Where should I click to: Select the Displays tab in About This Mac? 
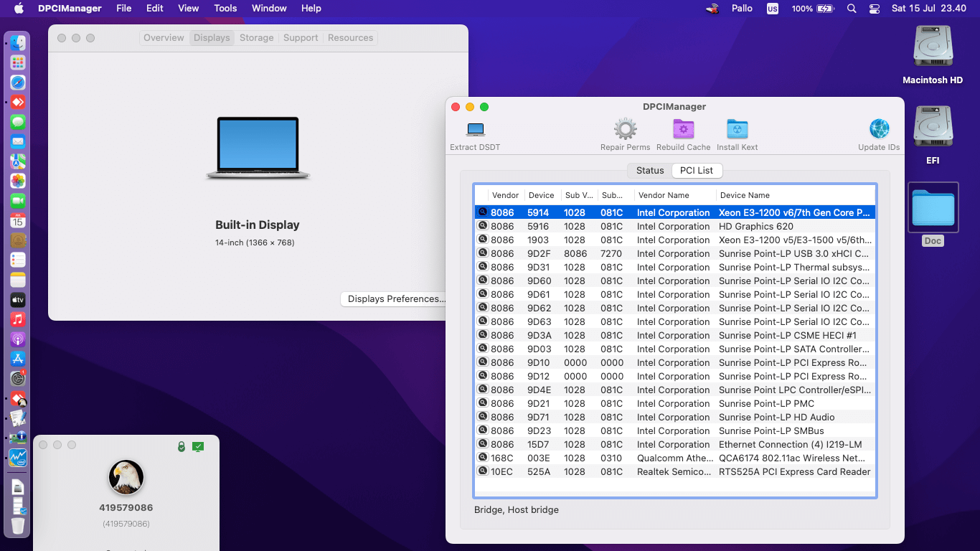pos(212,38)
